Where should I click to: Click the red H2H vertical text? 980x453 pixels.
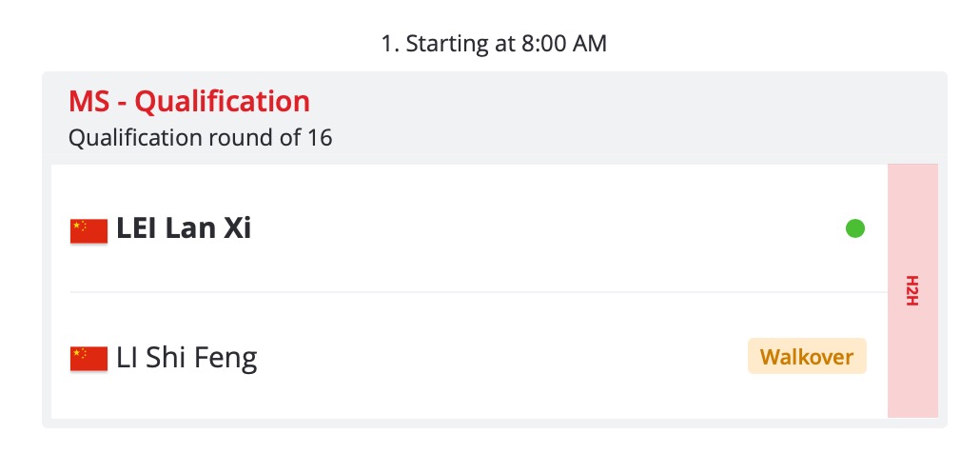(x=912, y=290)
